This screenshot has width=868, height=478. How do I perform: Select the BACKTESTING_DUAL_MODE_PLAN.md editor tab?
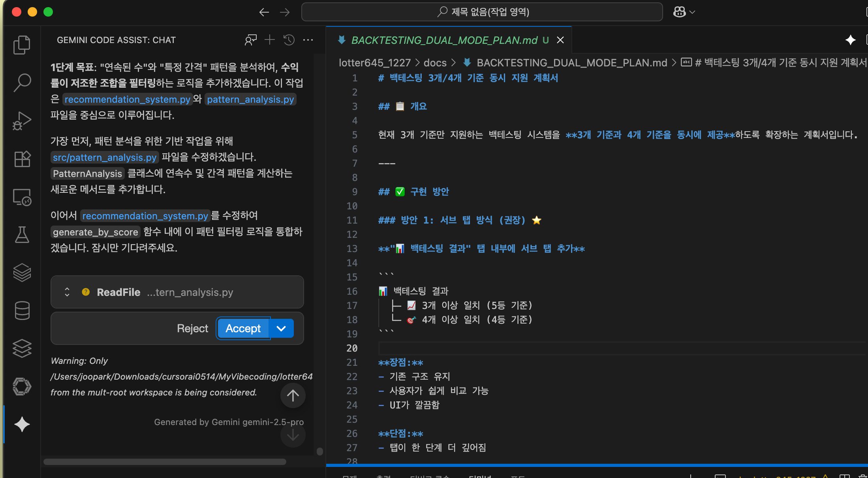pos(444,40)
